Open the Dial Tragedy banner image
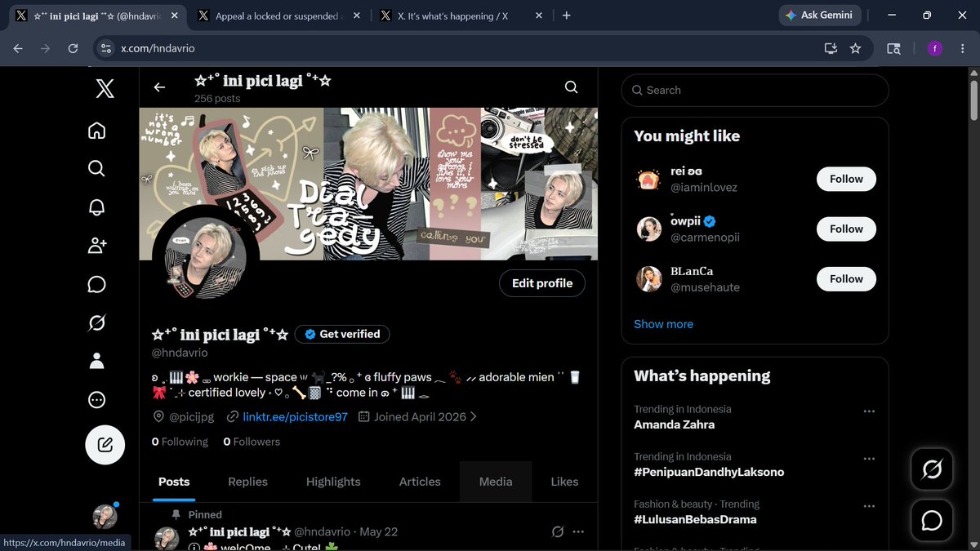This screenshot has width=980, height=551. [x=368, y=184]
